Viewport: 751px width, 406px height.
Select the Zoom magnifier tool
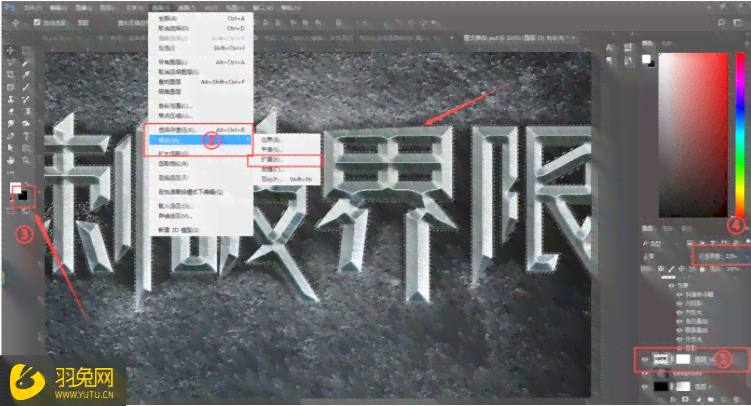pos(26,160)
